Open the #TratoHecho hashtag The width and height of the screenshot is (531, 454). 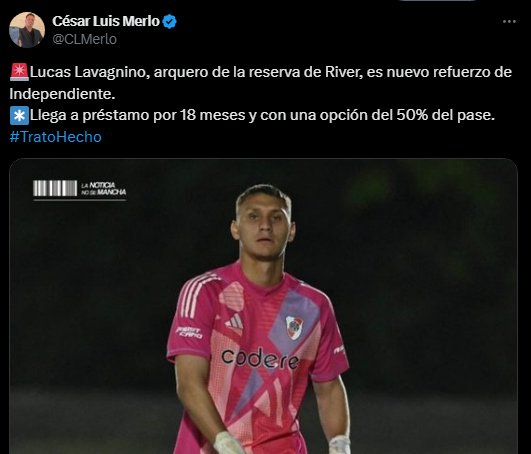[56, 137]
